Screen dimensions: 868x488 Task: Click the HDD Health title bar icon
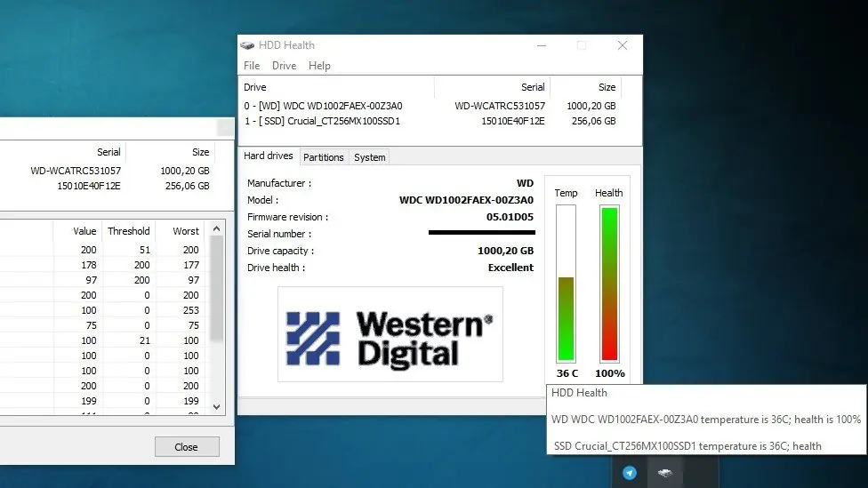[x=247, y=45]
